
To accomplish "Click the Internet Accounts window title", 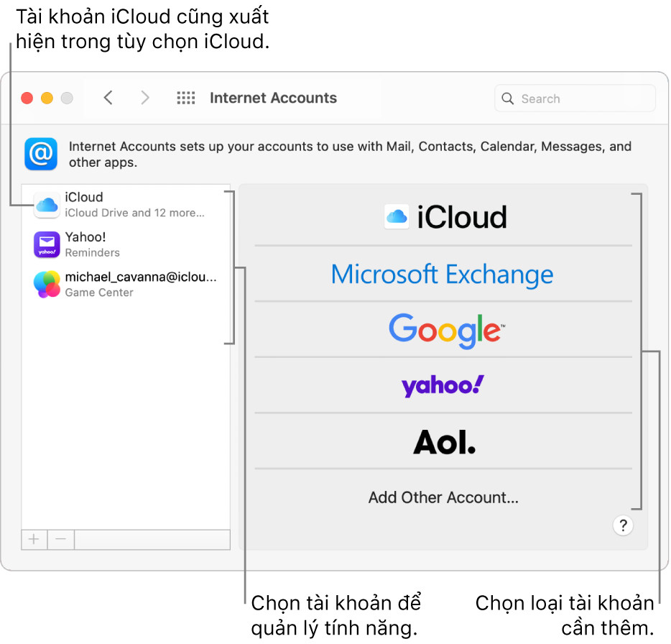I will pos(274,98).
